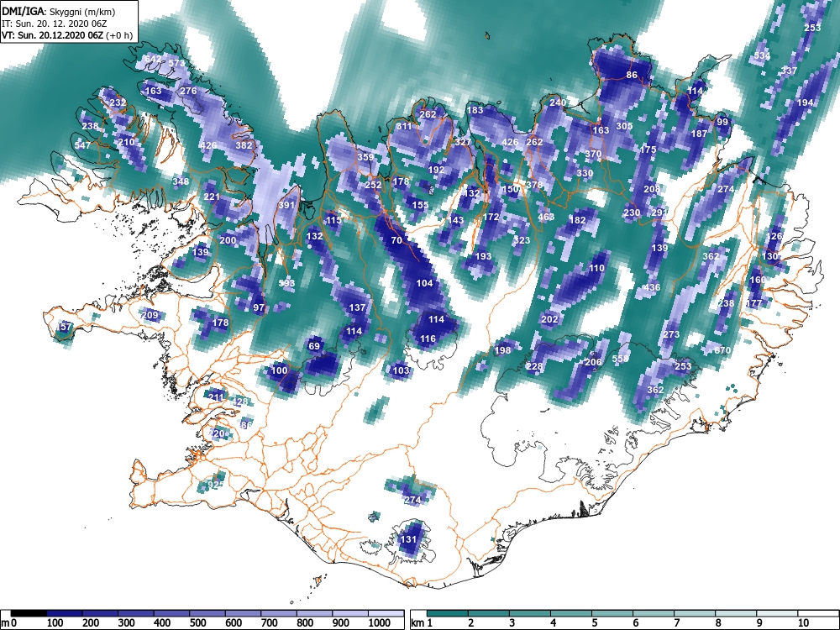The image size is (840, 630).
Task: Click visibility value 382 on the map
Action: click(244, 145)
